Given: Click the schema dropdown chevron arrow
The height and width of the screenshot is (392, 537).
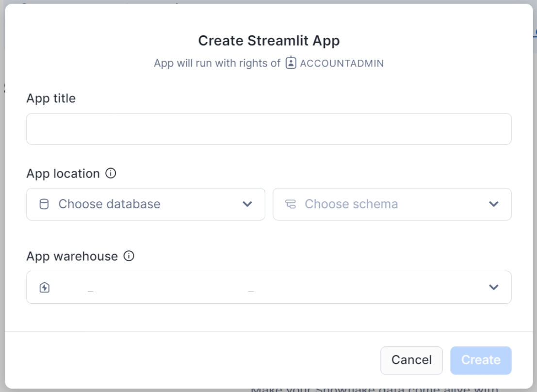Looking at the screenshot, I should [493, 204].
